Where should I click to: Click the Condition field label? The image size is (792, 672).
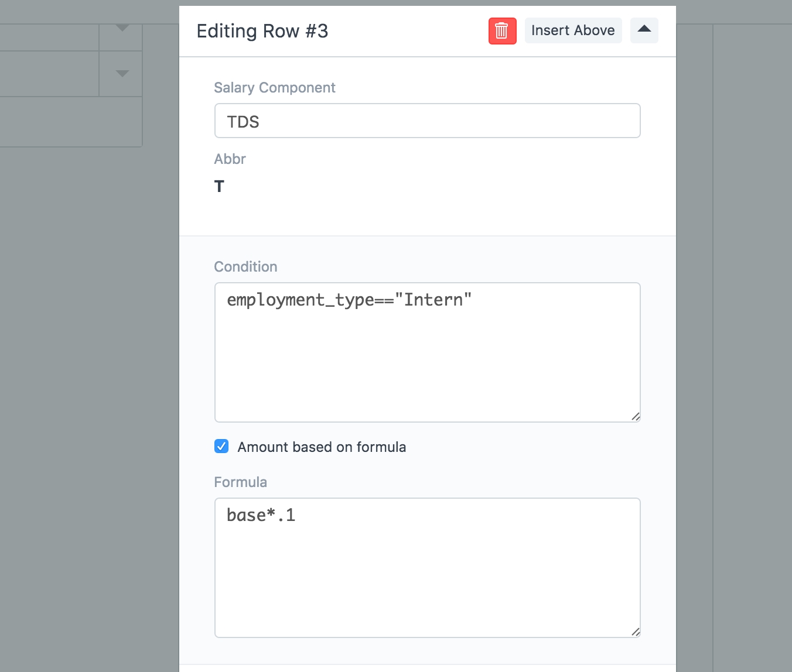[x=245, y=267]
